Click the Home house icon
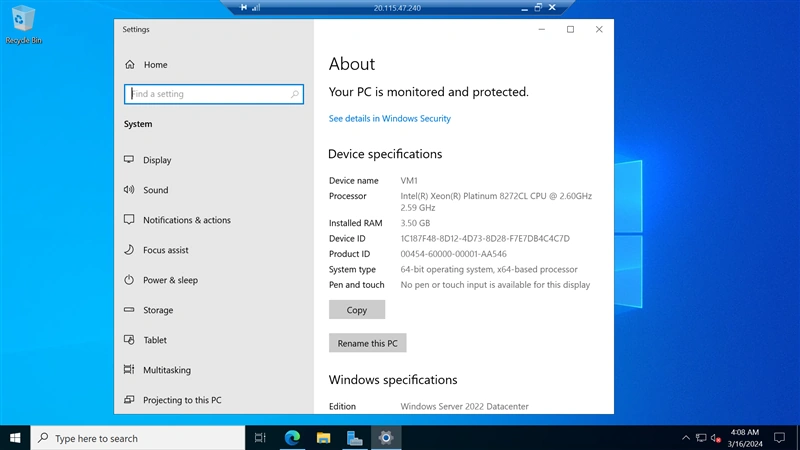The width and height of the screenshot is (800, 450). (x=130, y=64)
